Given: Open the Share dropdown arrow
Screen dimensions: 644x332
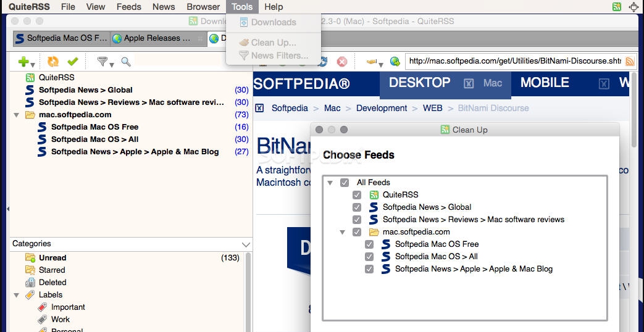Looking at the screenshot, I should coord(381,64).
